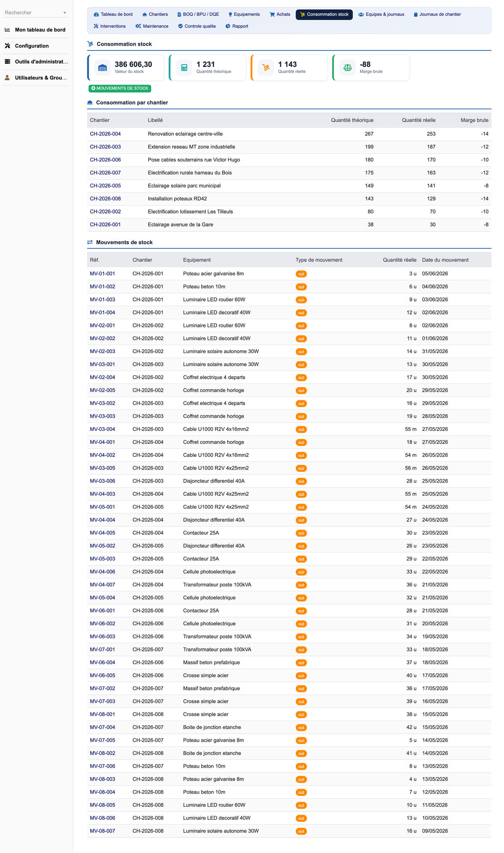Open the Chantiers tab
504x853 pixels.
coord(155,14)
